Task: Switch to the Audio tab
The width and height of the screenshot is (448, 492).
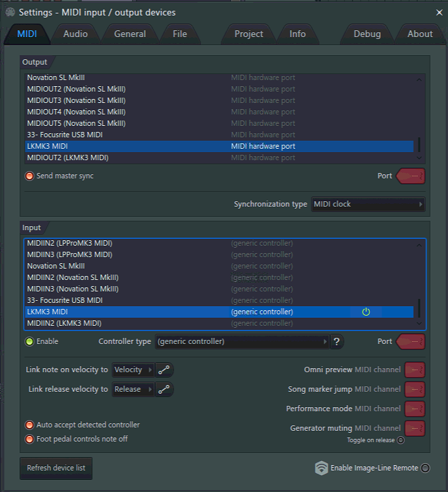Action: (x=75, y=34)
